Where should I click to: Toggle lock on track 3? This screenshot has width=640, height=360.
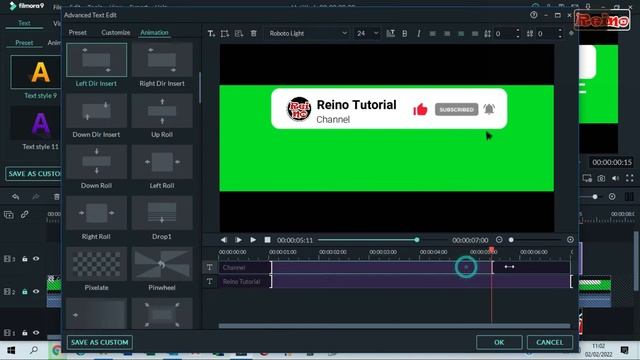pyautogui.click(x=24, y=259)
